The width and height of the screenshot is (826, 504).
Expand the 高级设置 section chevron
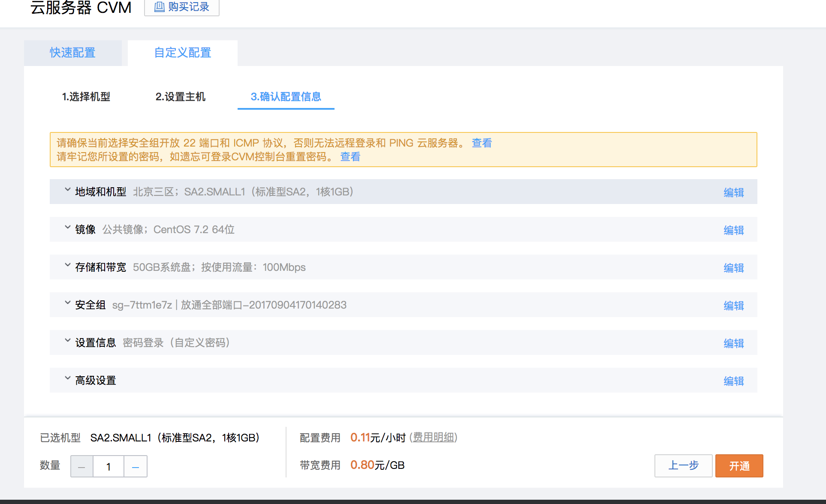point(67,378)
